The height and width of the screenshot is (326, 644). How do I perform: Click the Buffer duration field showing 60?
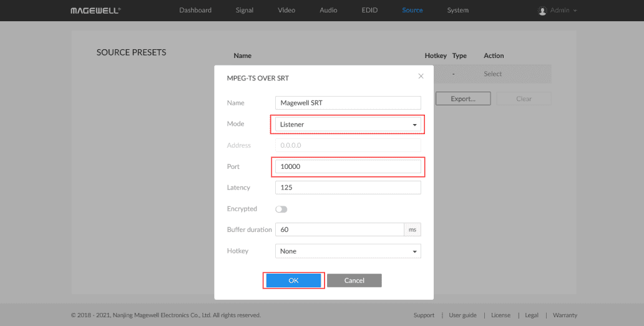pyautogui.click(x=339, y=229)
